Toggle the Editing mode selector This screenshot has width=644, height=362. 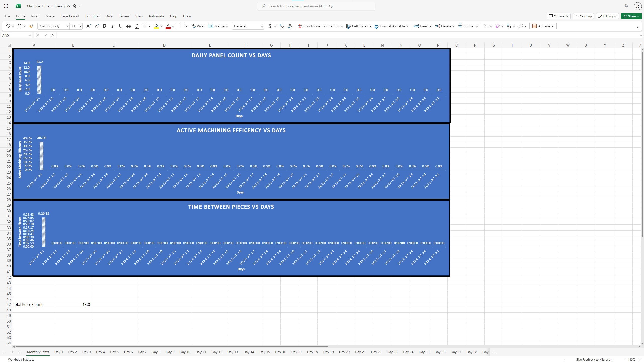[x=607, y=16]
